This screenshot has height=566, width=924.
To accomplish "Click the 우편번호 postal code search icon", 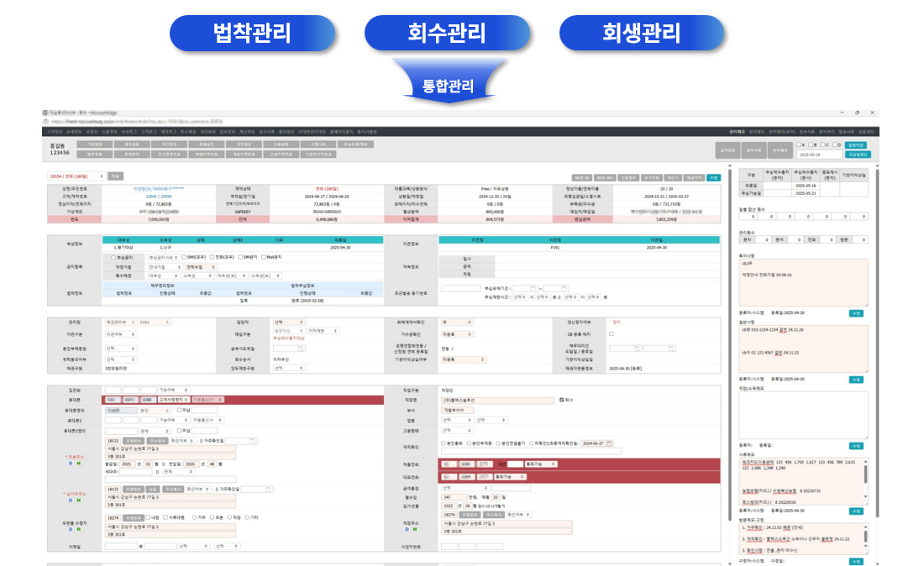I will click(133, 441).
